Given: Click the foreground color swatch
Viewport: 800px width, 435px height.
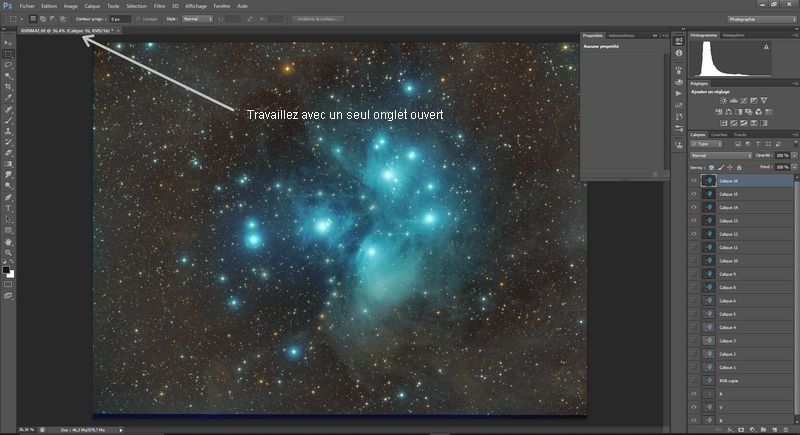Looking at the screenshot, I should (x=6, y=270).
